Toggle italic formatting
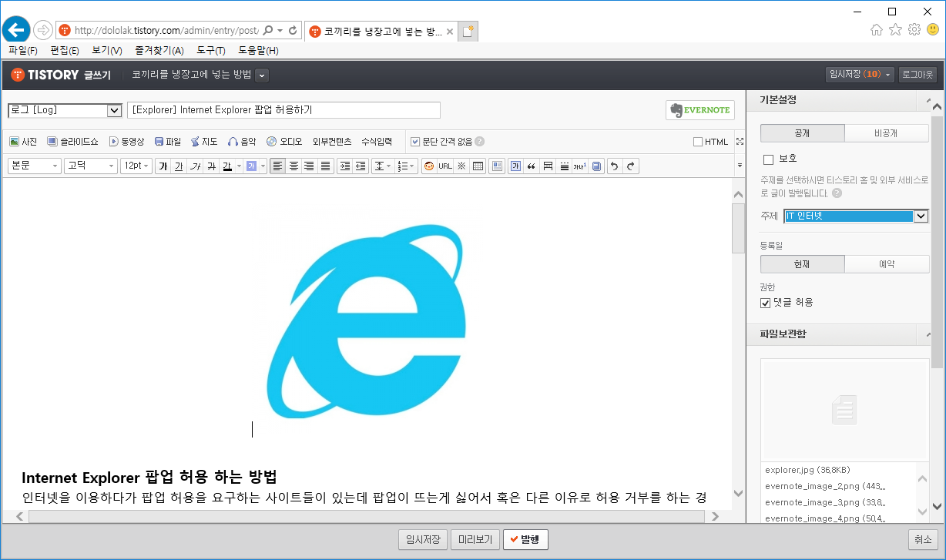Screen dimensions: 946x560 [x=195, y=166]
